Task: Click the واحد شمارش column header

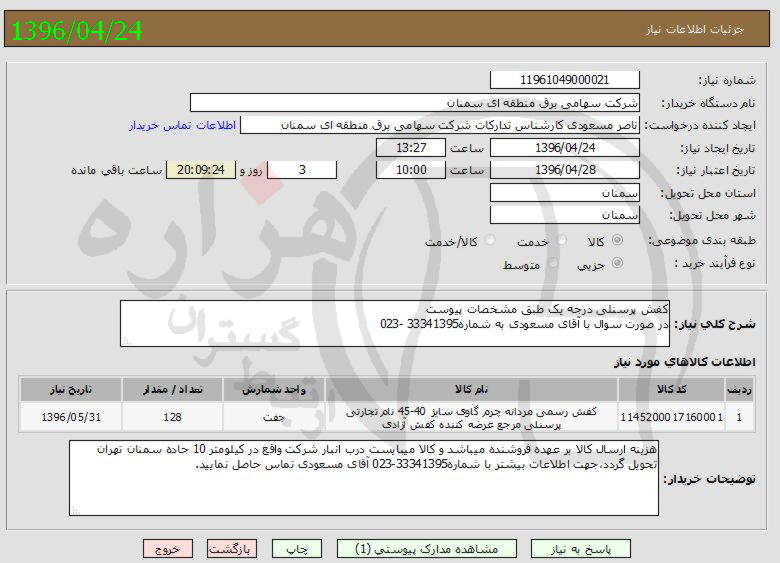Action: [274, 389]
